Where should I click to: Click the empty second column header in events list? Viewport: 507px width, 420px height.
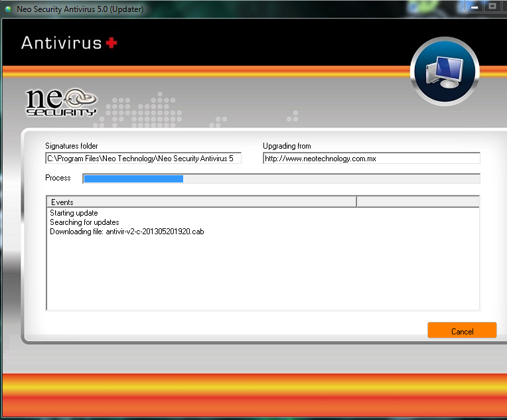(x=418, y=202)
